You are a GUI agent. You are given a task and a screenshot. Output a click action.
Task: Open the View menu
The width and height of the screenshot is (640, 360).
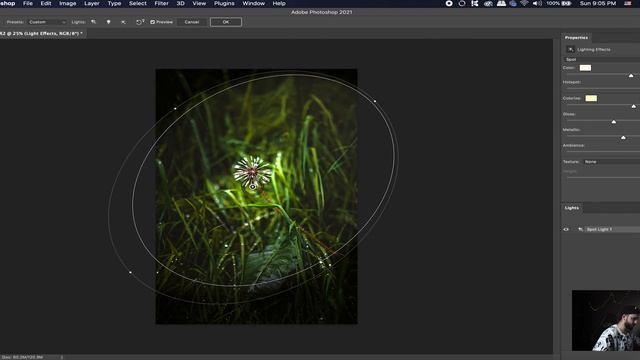point(199,3)
